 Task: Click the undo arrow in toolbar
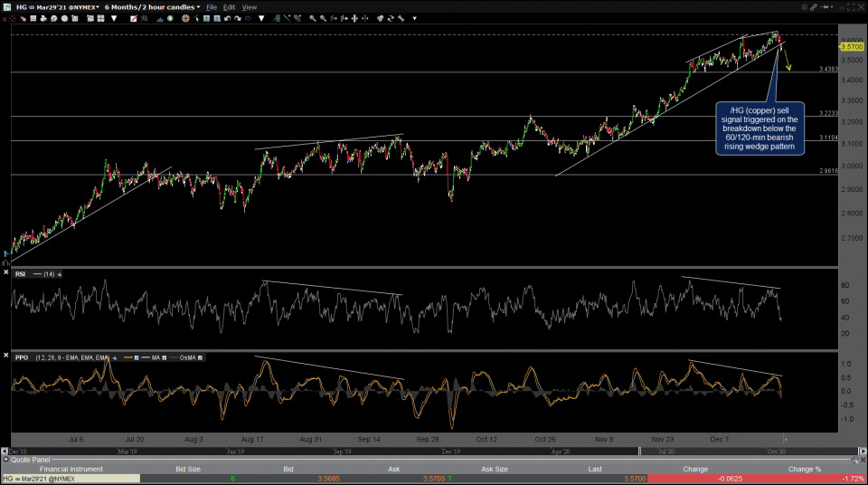pyautogui.click(x=227, y=18)
